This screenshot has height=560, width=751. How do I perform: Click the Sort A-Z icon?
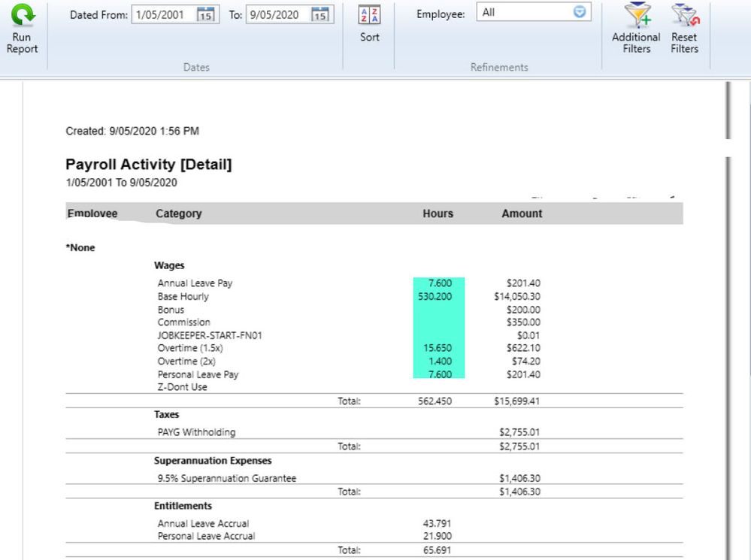pyautogui.click(x=369, y=16)
